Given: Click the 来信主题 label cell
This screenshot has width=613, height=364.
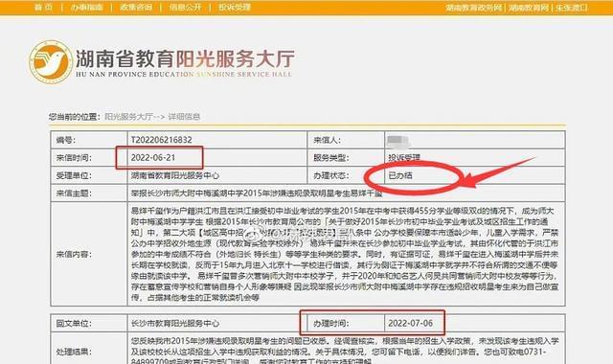Looking at the screenshot, I should pos(89,193).
